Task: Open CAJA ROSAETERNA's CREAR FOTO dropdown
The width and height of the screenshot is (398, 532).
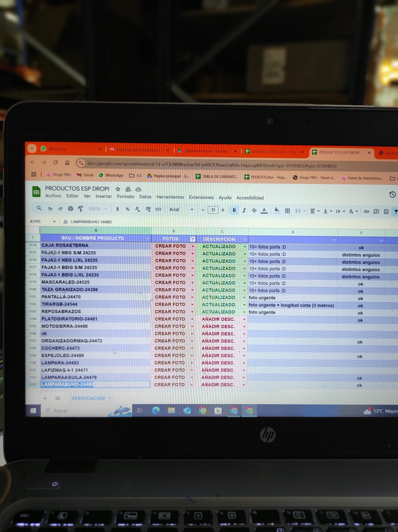Action: (192, 246)
